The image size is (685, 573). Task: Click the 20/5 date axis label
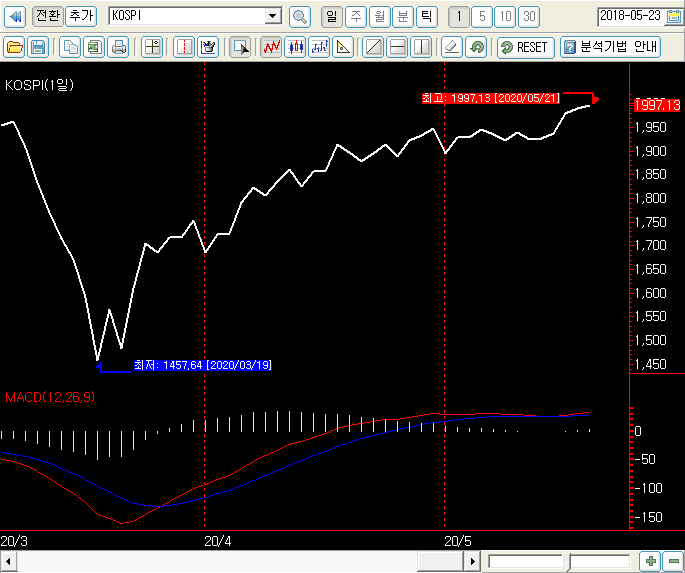(x=458, y=542)
